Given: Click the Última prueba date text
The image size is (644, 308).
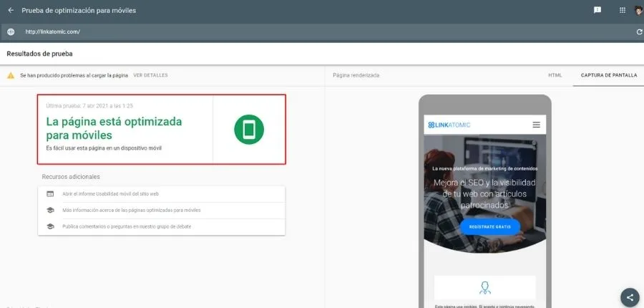Looking at the screenshot, I should (89, 106).
